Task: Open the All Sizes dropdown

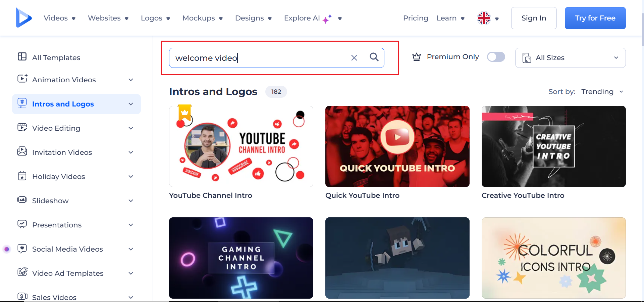Action: [570, 58]
